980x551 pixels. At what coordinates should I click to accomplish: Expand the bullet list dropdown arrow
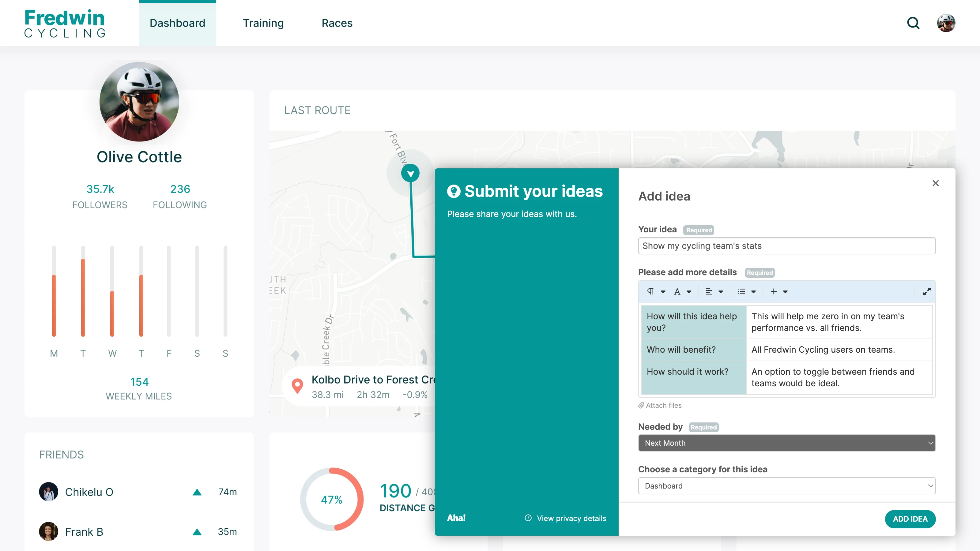754,292
